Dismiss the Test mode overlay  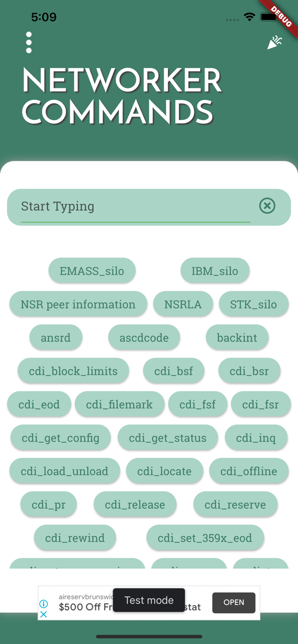pyautogui.click(x=149, y=600)
